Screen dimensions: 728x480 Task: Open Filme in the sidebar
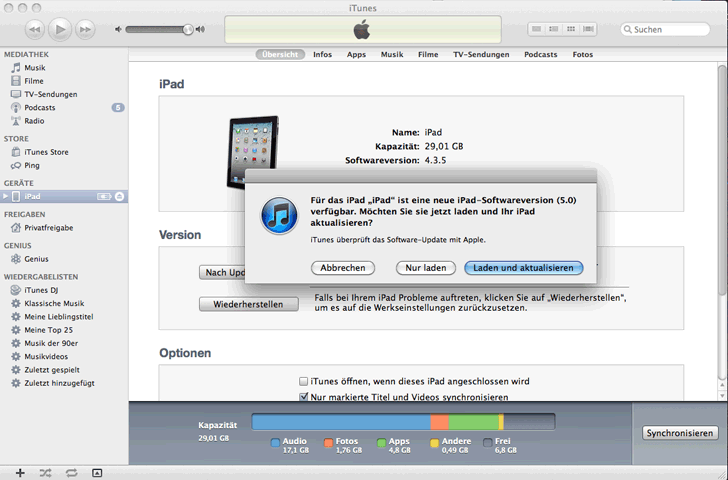pyautogui.click(x=33, y=81)
